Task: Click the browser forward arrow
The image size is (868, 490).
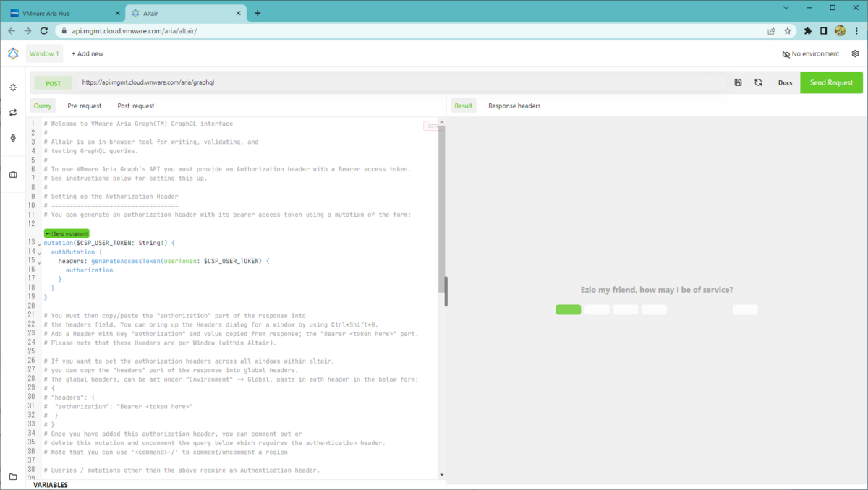Action: tap(27, 31)
